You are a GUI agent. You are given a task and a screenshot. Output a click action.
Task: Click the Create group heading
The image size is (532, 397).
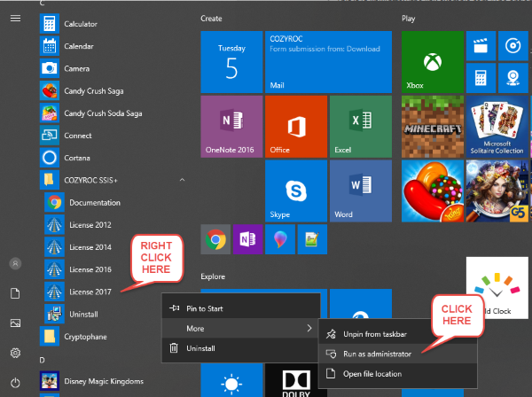211,19
